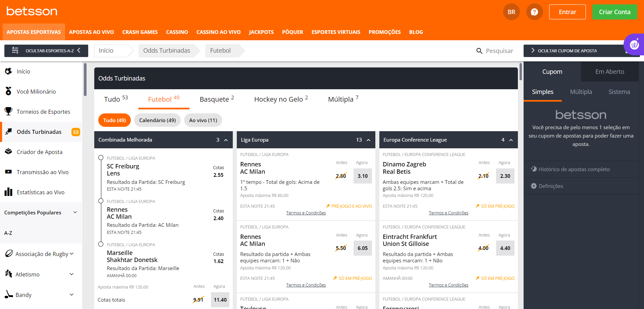Viewport: 644px width, 309px height.
Task: Open Promoções menu
Action: 384,32
